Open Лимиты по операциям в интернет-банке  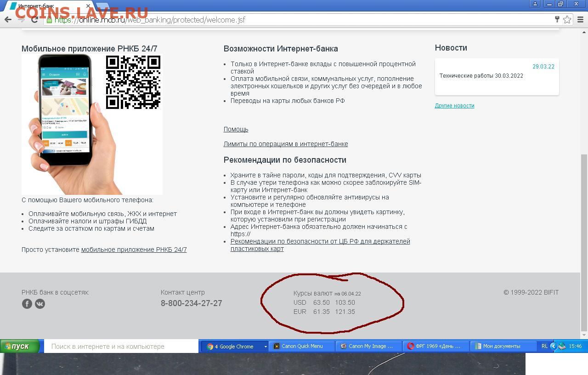coord(286,144)
